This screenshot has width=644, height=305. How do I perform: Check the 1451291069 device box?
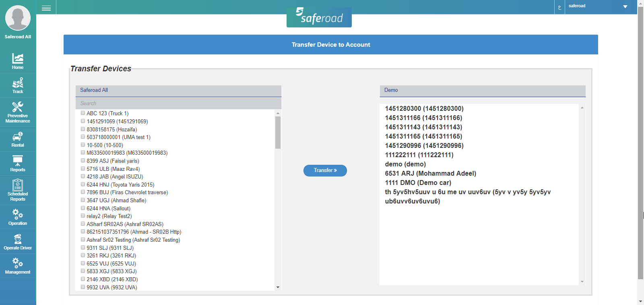pyautogui.click(x=83, y=121)
